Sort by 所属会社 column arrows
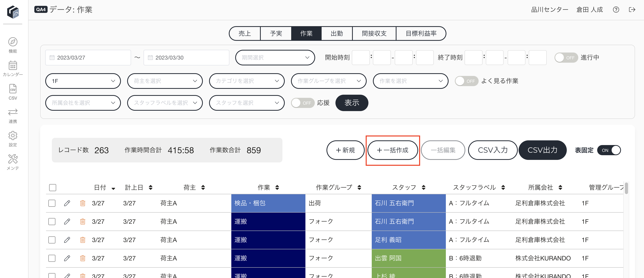The width and height of the screenshot is (644, 278). [560, 187]
